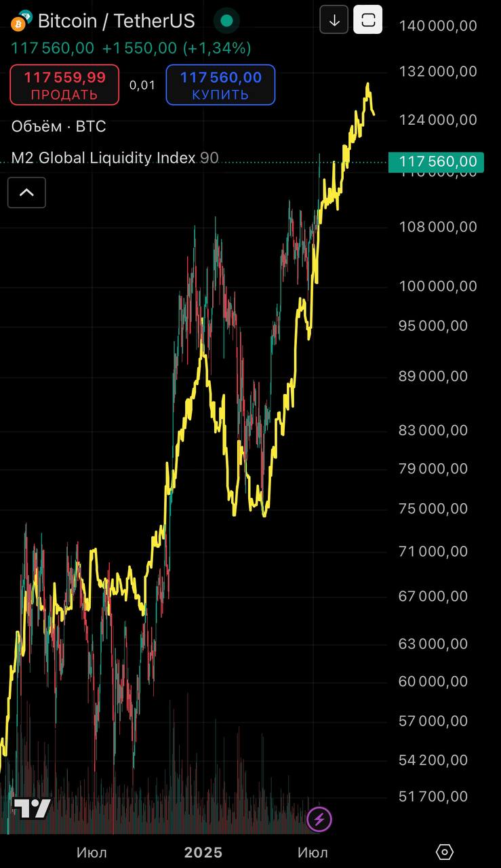Select the M2 Global Liquidity Index legend

tap(115, 158)
